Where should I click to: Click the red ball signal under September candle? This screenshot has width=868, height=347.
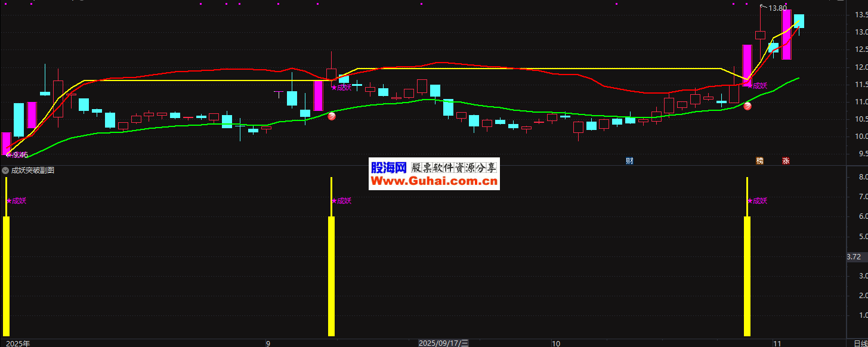click(x=332, y=118)
